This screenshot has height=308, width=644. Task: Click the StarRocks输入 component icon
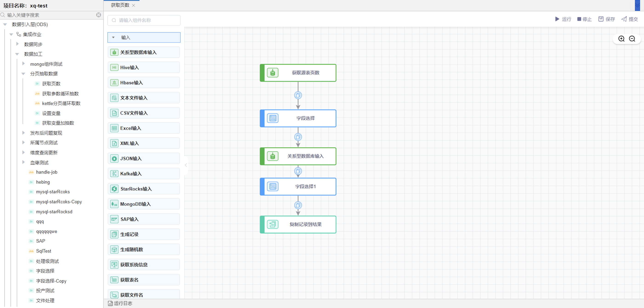(x=114, y=189)
